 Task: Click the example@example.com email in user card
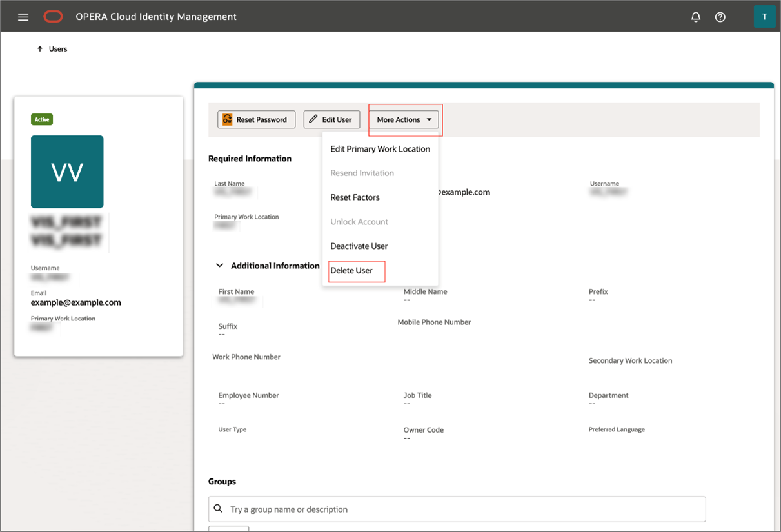[76, 302]
